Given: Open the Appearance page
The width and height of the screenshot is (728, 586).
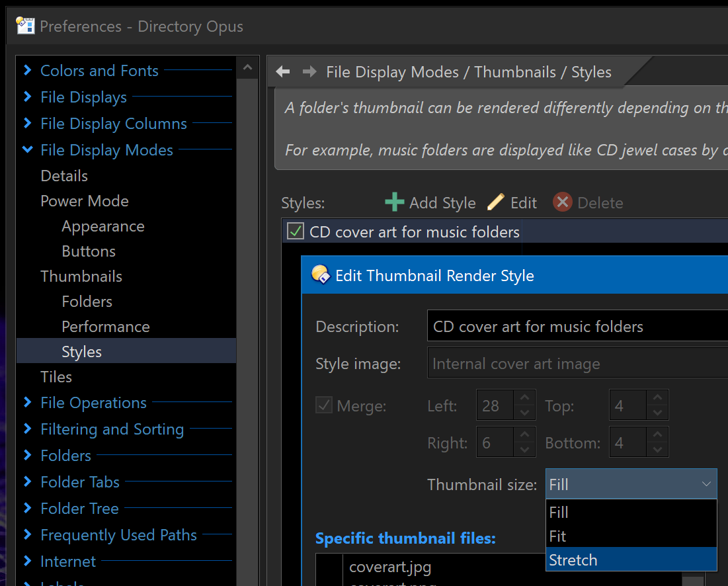Looking at the screenshot, I should point(103,226).
